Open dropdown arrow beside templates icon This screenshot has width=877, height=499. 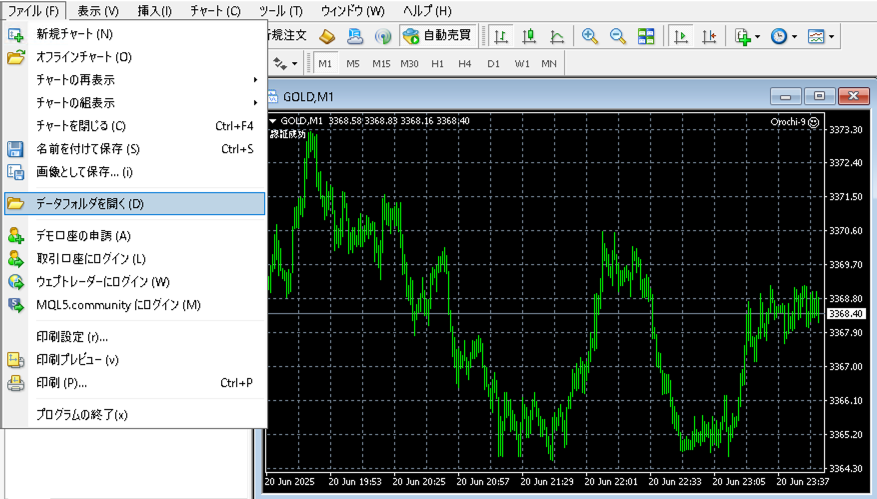832,37
